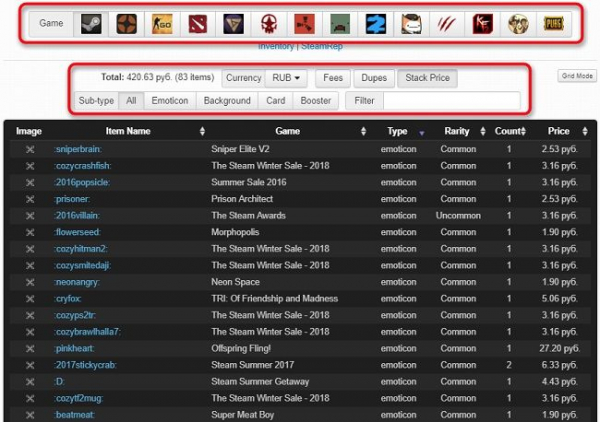Click the image placeholder in the :pinkheart: row
The width and height of the screenshot is (600, 422).
[30, 349]
